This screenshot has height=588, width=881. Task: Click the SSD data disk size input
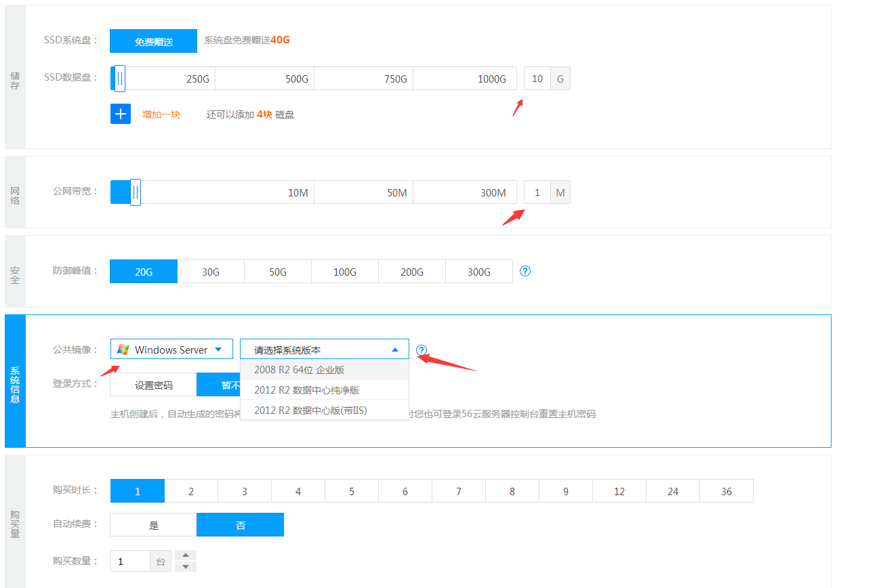(x=537, y=79)
